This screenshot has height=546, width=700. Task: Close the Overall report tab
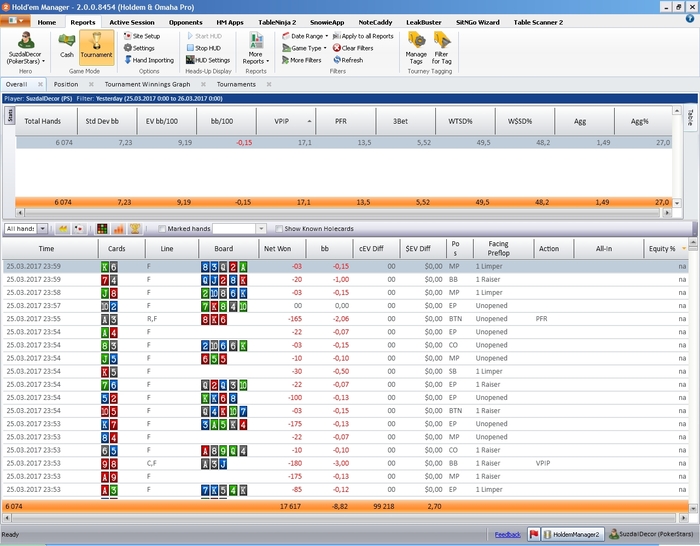point(40,84)
